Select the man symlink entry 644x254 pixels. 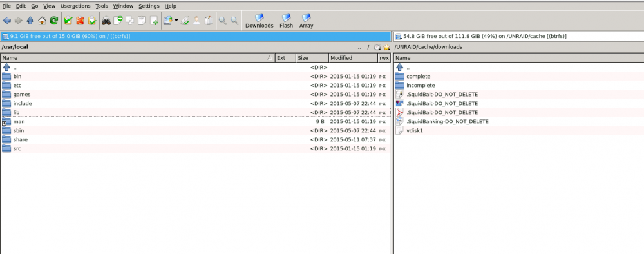196,121
